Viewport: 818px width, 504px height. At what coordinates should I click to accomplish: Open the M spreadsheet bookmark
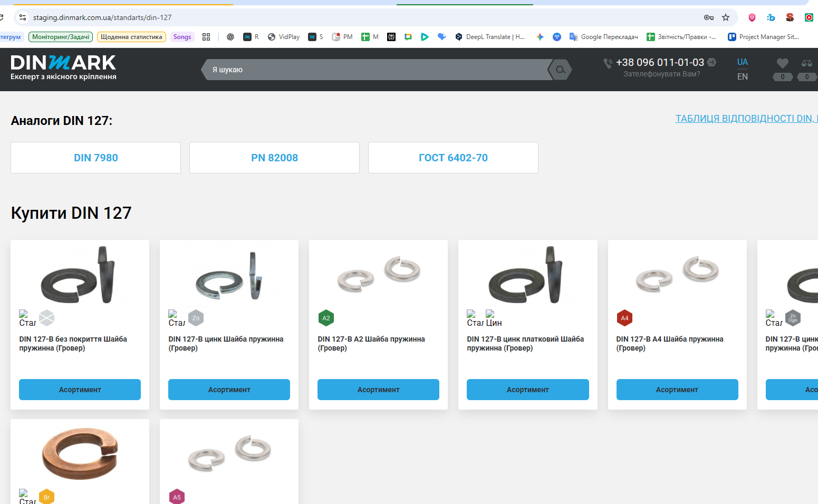click(370, 37)
